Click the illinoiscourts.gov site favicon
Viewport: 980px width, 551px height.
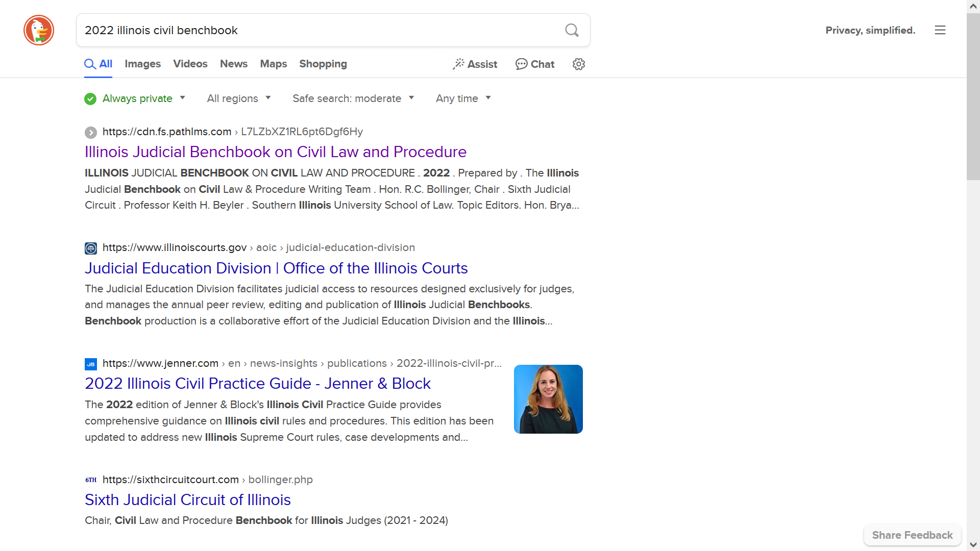(90, 248)
